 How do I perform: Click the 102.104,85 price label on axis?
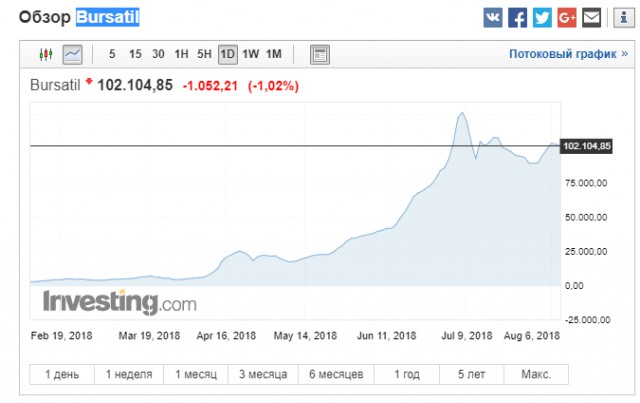pos(587,146)
